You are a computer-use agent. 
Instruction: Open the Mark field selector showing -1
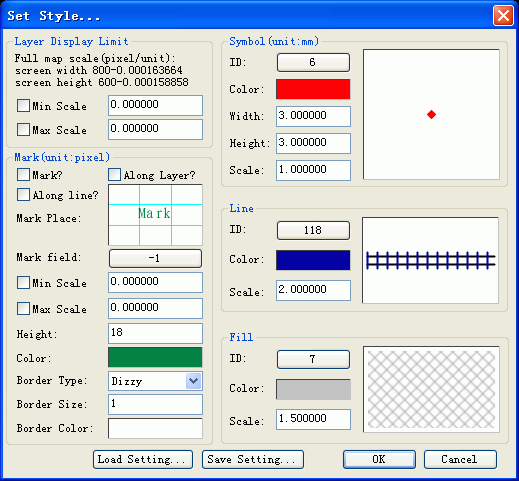coord(155,258)
